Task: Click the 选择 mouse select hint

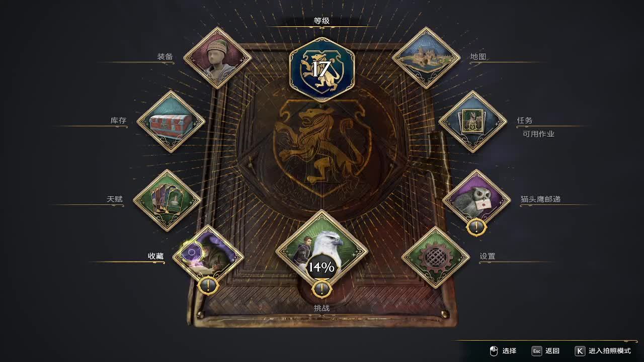Action: pos(503,351)
